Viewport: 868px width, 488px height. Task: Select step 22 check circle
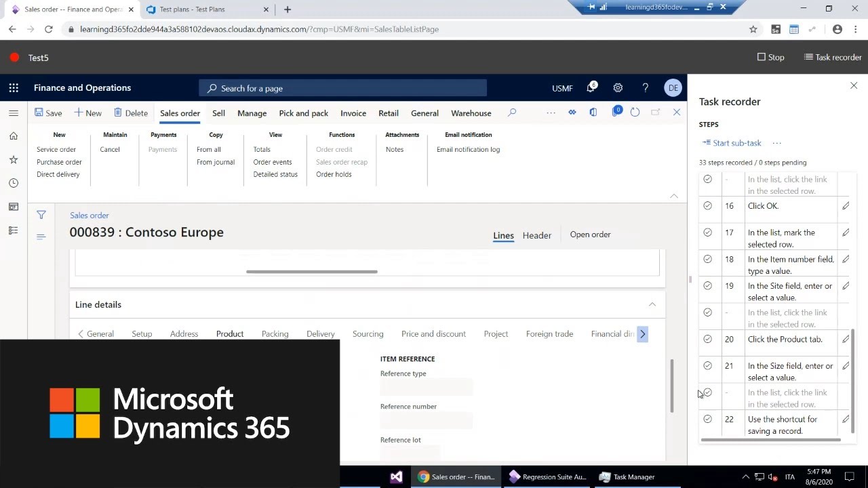point(708,419)
